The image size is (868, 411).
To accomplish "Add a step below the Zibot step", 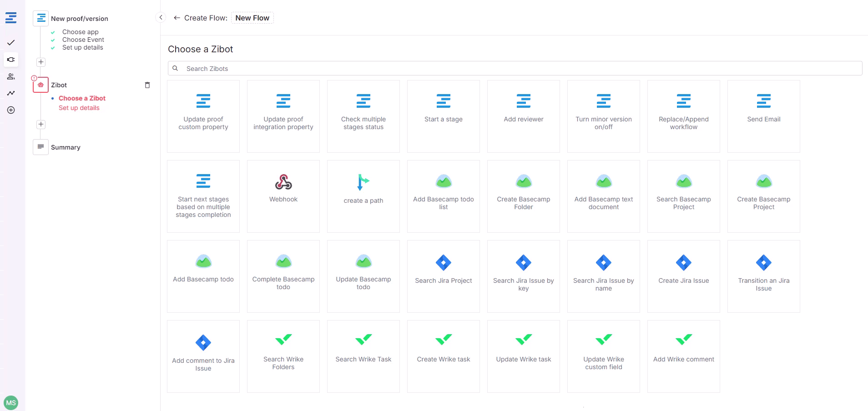I will (41, 124).
